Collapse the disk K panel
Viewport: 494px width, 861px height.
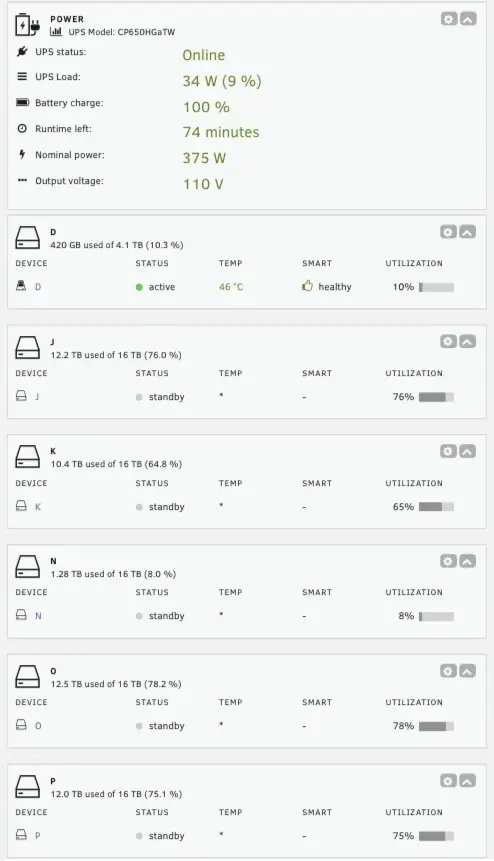pos(467,451)
